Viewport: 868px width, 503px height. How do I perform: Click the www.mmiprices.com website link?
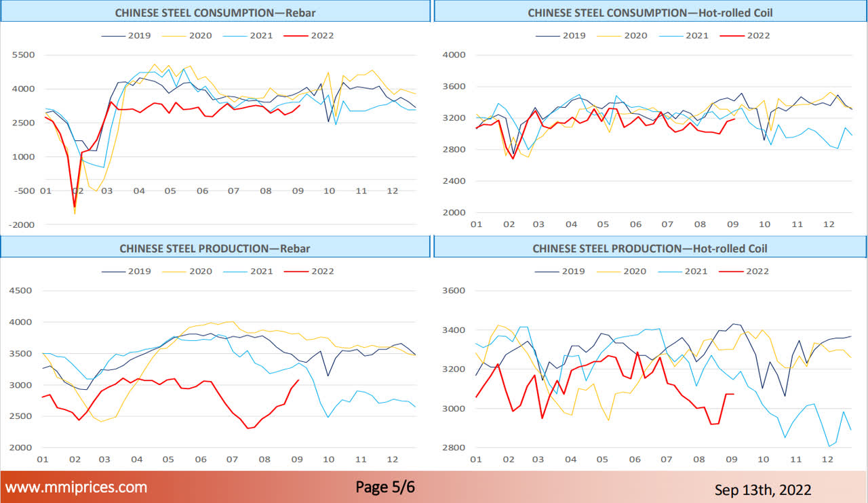[x=76, y=487]
